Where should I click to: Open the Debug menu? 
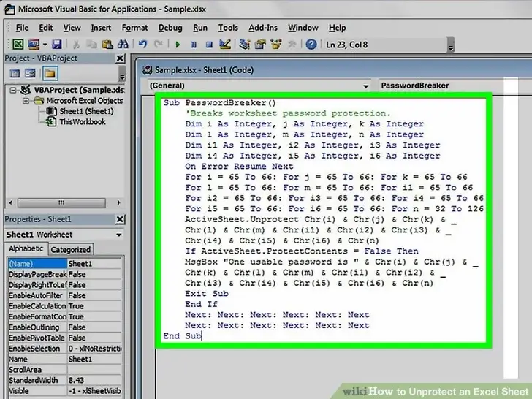(170, 28)
